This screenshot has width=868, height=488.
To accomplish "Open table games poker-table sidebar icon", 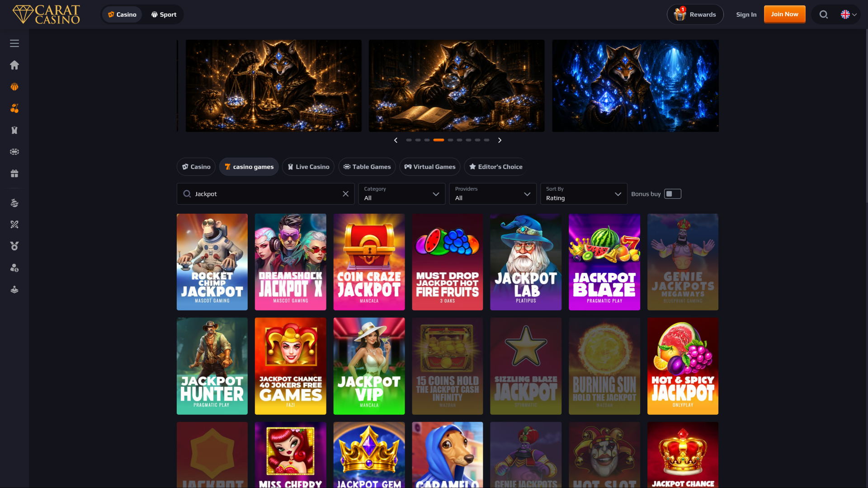I will click(x=14, y=152).
